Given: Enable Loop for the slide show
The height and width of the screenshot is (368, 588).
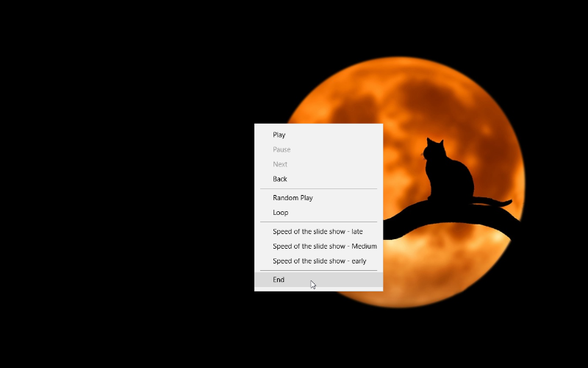Looking at the screenshot, I should click(281, 213).
